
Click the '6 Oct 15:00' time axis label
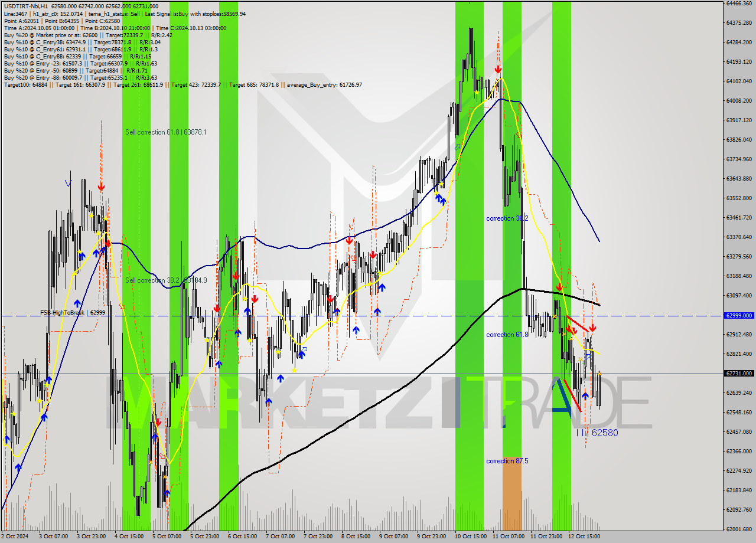click(242, 537)
